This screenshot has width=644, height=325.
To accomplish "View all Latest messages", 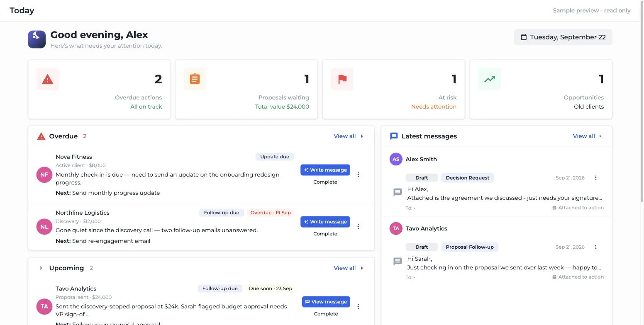I will click(x=584, y=136).
